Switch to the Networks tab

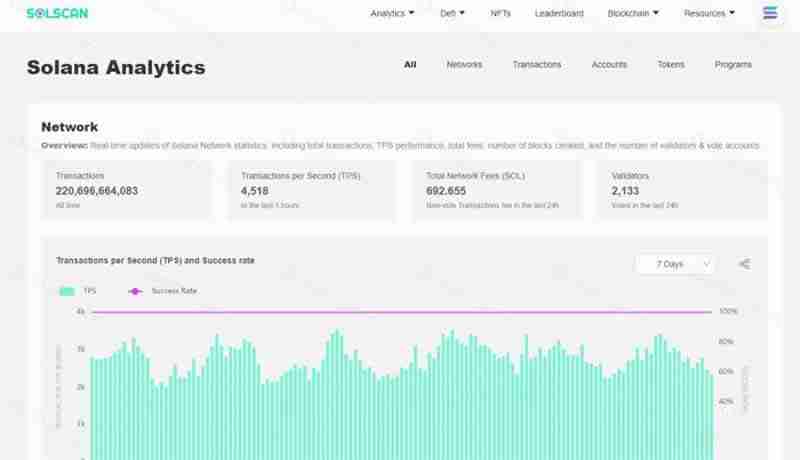tap(464, 65)
